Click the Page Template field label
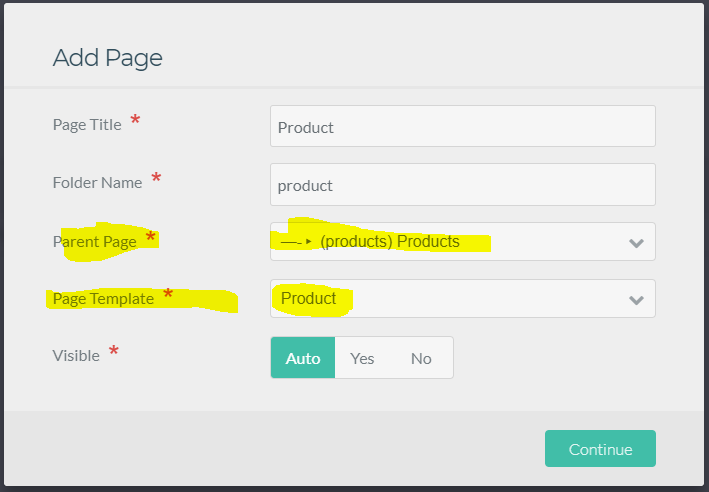The image size is (709, 492). [x=103, y=298]
